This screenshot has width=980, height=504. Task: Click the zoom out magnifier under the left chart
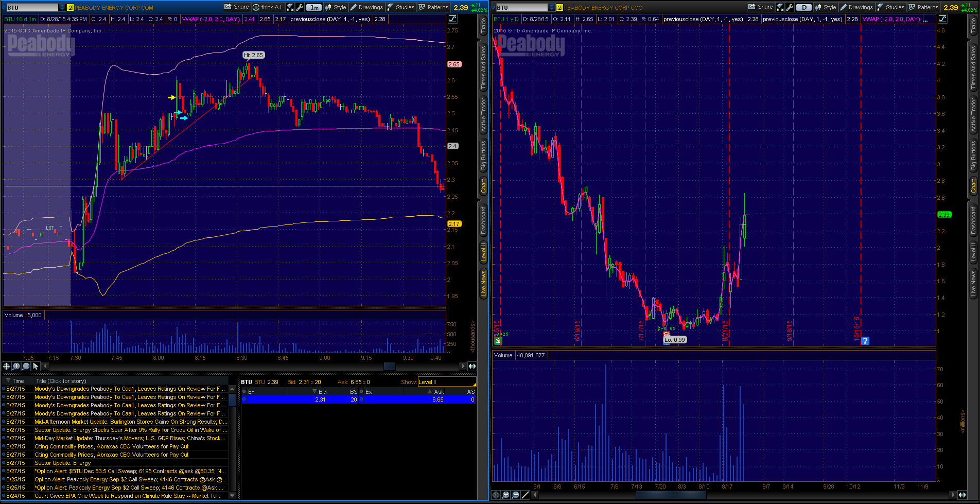[x=26, y=366]
